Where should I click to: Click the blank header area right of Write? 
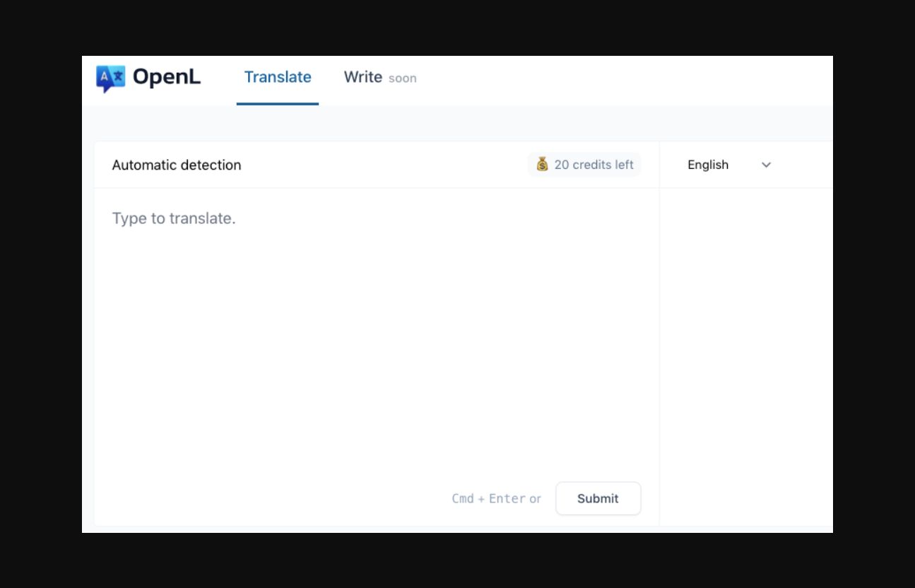pyautogui.click(x=622, y=78)
